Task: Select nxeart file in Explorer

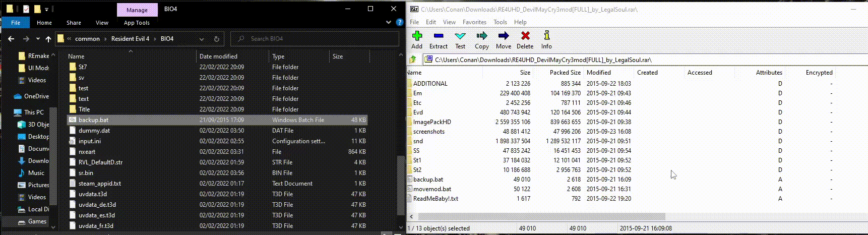Action: tap(217, 152)
